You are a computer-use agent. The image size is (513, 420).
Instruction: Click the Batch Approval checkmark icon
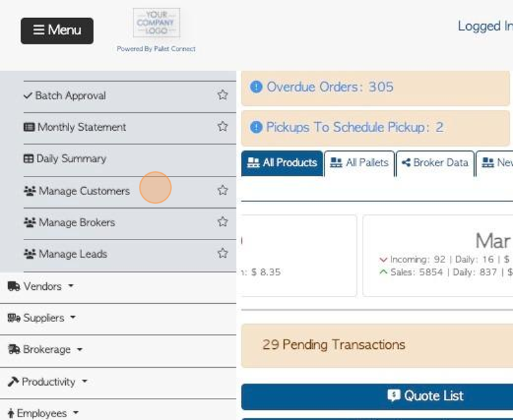click(x=28, y=96)
